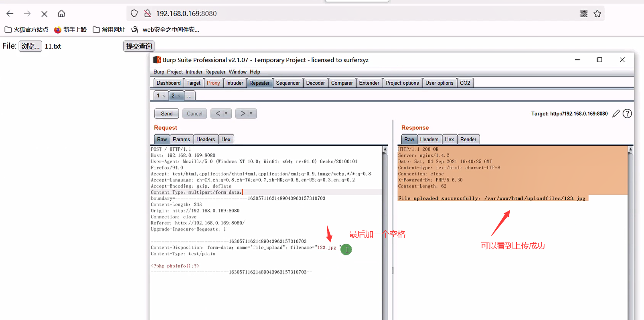644x320 pixels.
Task: Click the Target: http://192.168.0.169:8080 label
Action: click(x=569, y=114)
